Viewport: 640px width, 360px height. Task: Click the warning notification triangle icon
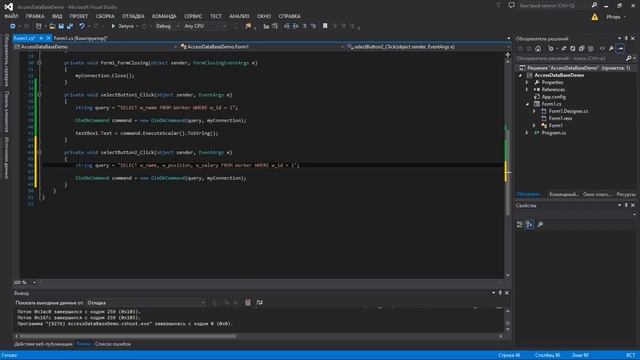[x=595, y=17]
